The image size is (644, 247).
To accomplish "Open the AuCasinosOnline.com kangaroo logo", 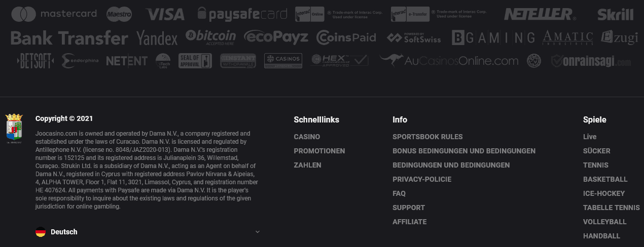I will click(x=449, y=61).
